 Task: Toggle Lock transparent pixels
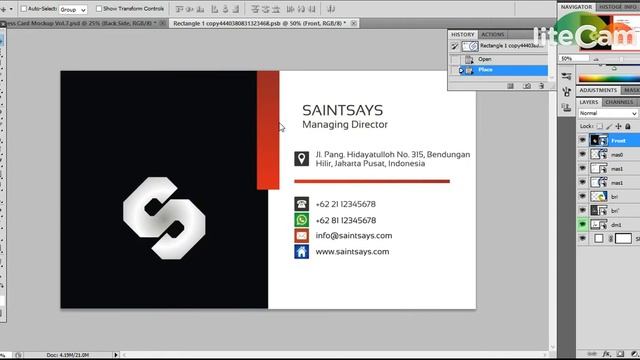click(599, 127)
